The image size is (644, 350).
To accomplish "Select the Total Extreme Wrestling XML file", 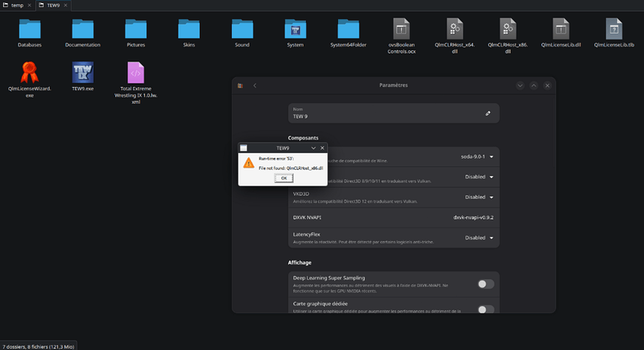I will coord(135,72).
